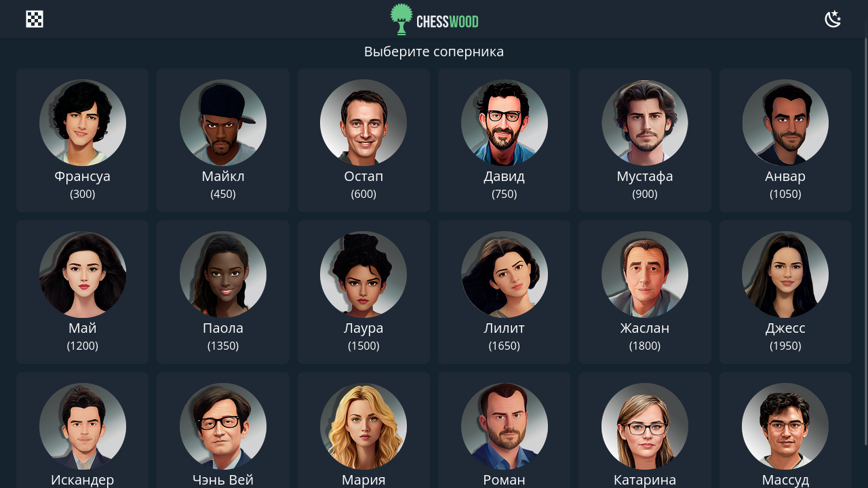Screen dimensions: 868x488
Task: Click Лилит (1650) opponent card
Action: [505, 292]
